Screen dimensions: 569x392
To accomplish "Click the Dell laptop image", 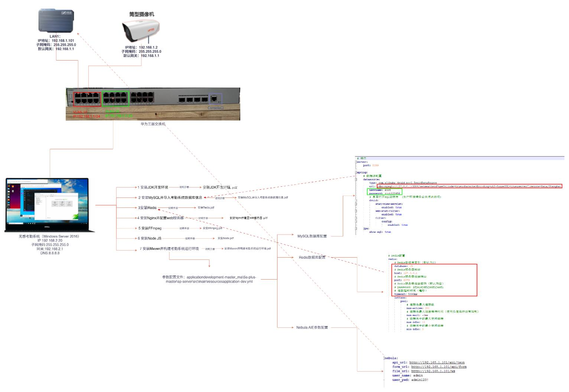I will coord(49,205).
